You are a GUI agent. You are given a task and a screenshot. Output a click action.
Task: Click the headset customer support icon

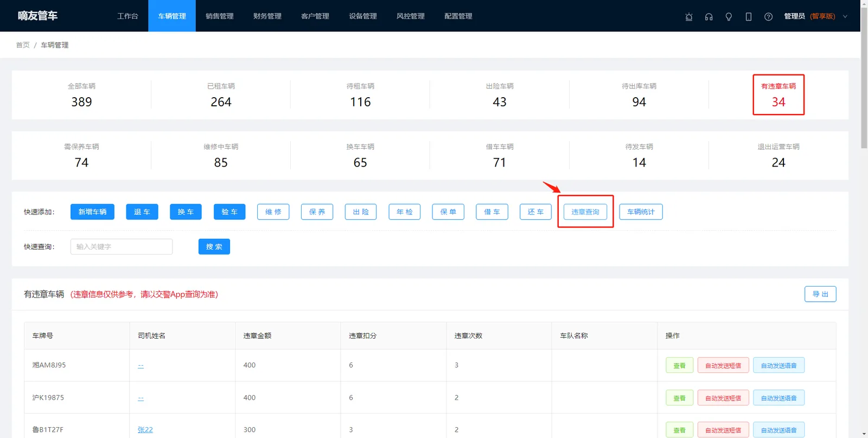pos(709,16)
